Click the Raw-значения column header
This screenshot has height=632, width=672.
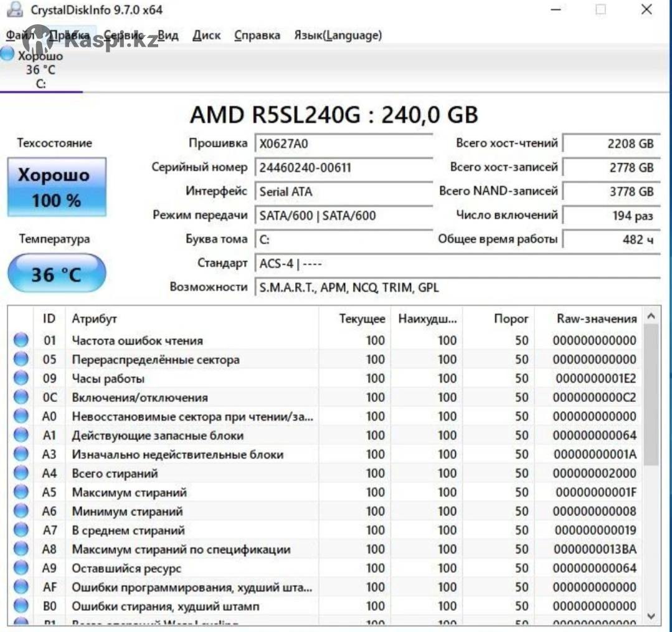pyautogui.click(x=596, y=318)
